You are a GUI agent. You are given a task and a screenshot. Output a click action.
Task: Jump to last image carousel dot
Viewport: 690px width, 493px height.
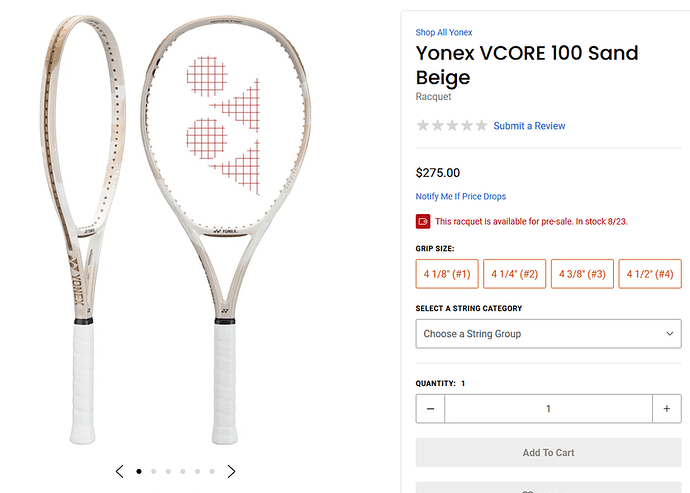(x=212, y=471)
